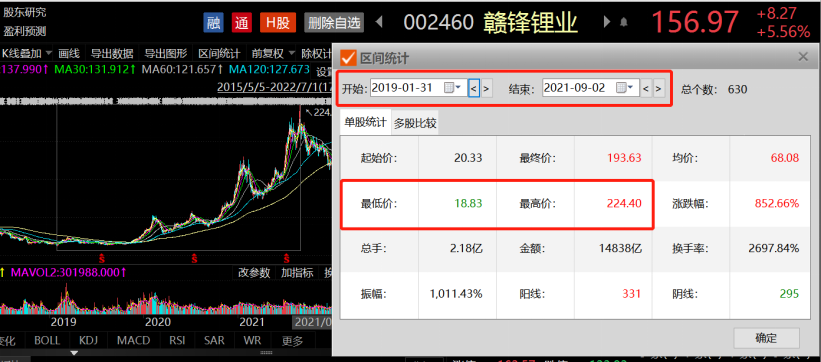821x362 pixels.
Task: Click 导出数据 in the chart toolbar
Action: pyautogui.click(x=112, y=53)
